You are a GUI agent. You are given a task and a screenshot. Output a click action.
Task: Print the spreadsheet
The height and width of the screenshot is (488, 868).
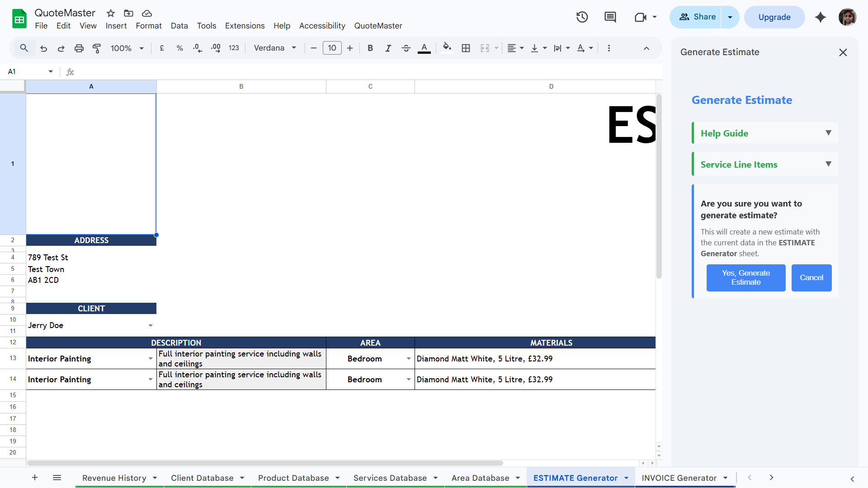point(79,48)
